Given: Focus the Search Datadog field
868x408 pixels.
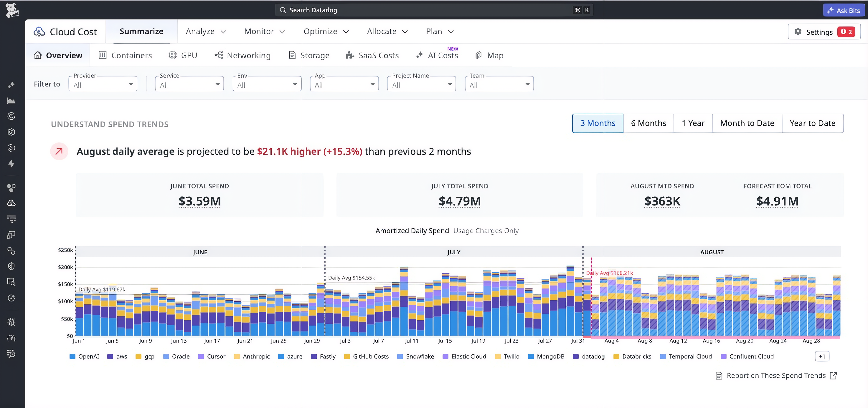Looking at the screenshot, I should [x=434, y=10].
